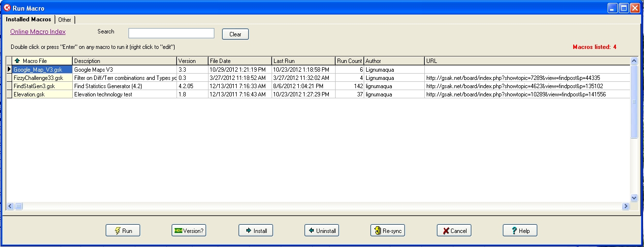Screen dimensions: 644x247
Task: Click run count cell 142
Action: (x=350, y=86)
